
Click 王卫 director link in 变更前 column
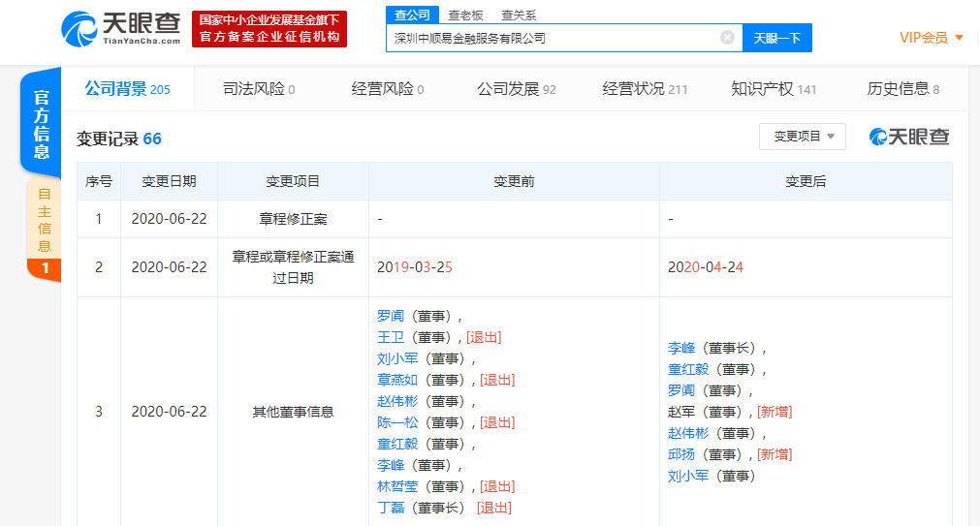(x=391, y=337)
